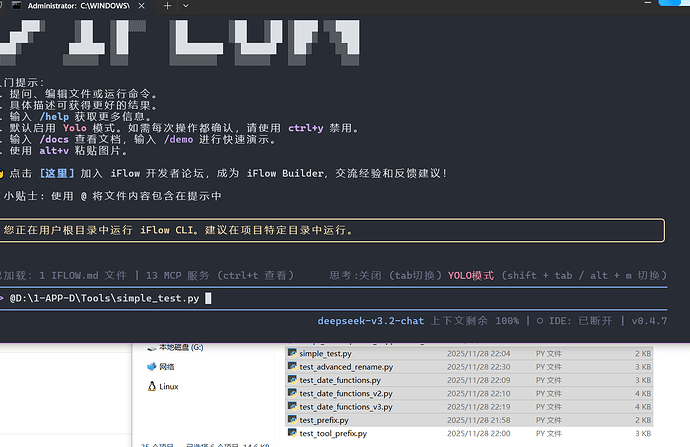Click the test_advanced_rename.py file icon

coord(292,366)
